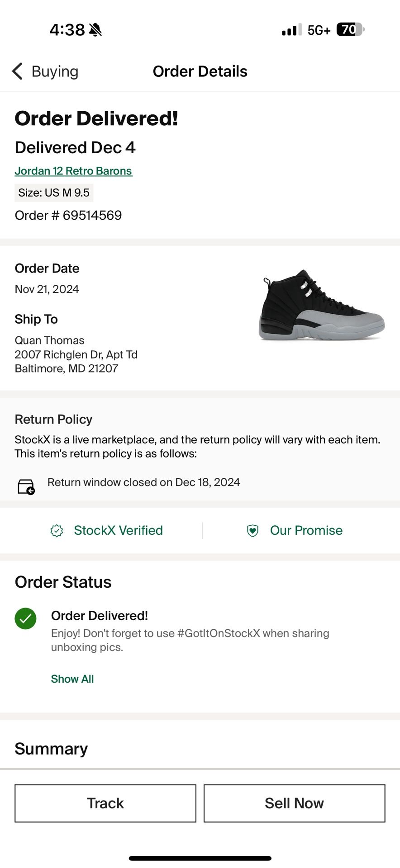
Task: Open the Jordan 12 Retro Barons link
Action: coord(73,171)
